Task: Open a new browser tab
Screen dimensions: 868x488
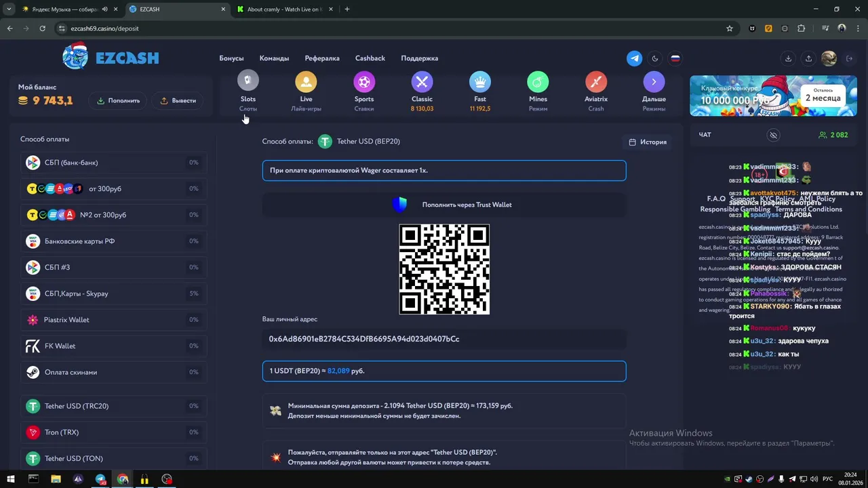Action: [x=347, y=9]
